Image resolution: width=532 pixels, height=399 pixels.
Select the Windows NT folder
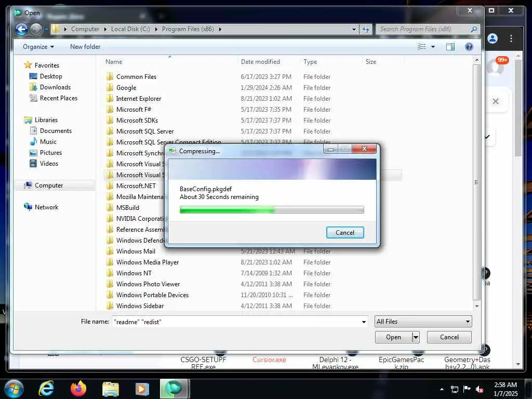pyautogui.click(x=134, y=273)
